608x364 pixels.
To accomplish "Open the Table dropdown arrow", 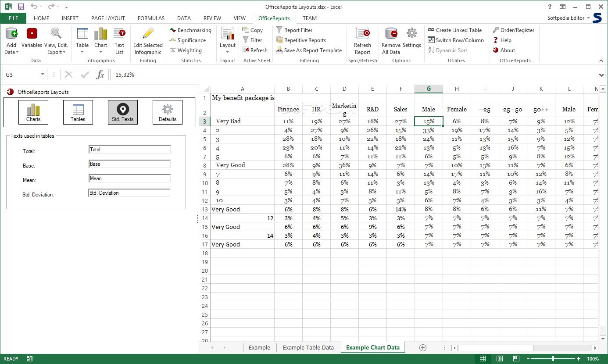I will [x=82, y=53].
